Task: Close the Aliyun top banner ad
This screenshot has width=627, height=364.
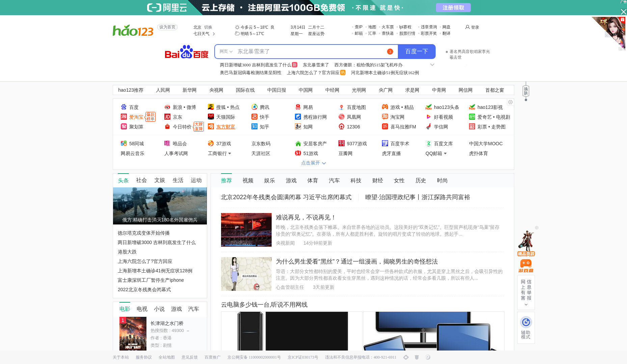Action: click(x=623, y=12)
